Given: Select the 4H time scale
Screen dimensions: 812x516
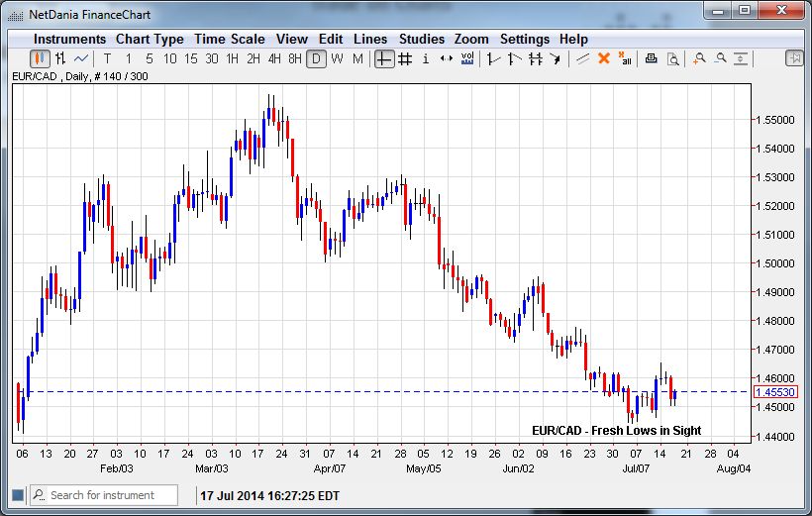Looking at the screenshot, I should tap(274, 59).
